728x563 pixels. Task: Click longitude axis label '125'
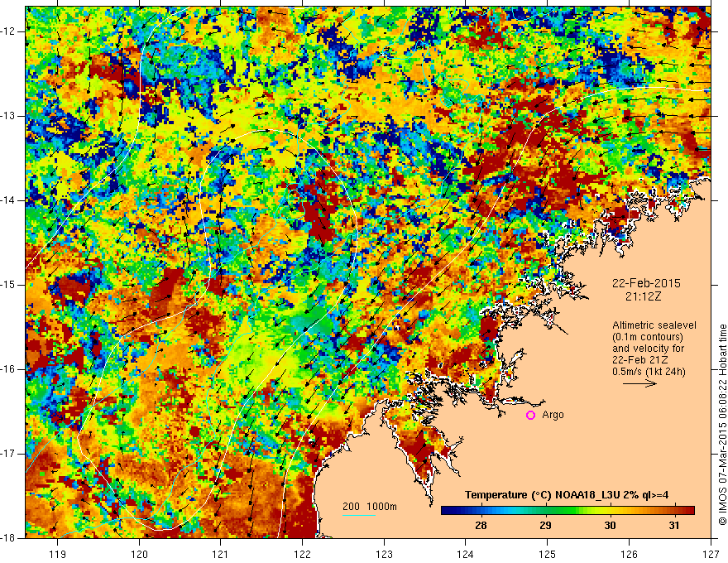(548, 554)
